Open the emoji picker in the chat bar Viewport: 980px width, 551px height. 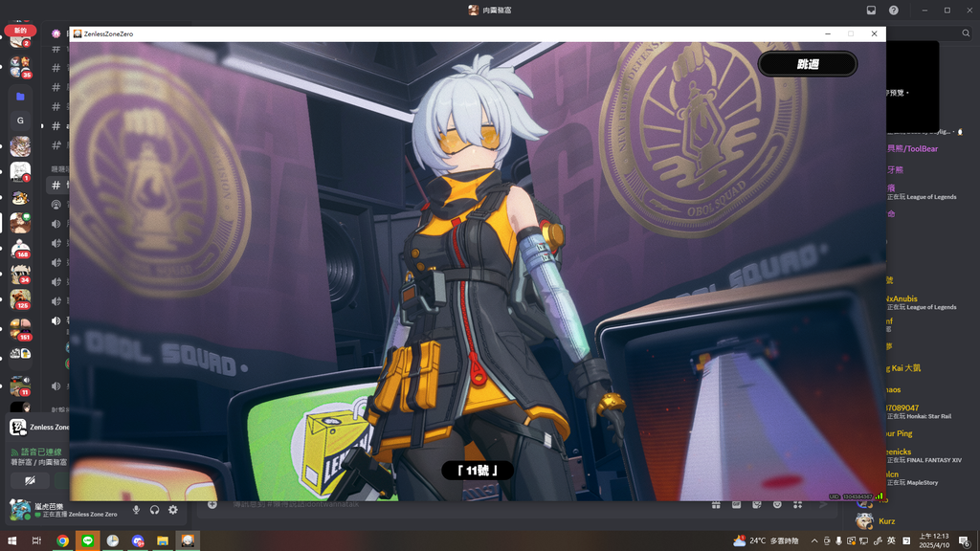click(x=777, y=504)
